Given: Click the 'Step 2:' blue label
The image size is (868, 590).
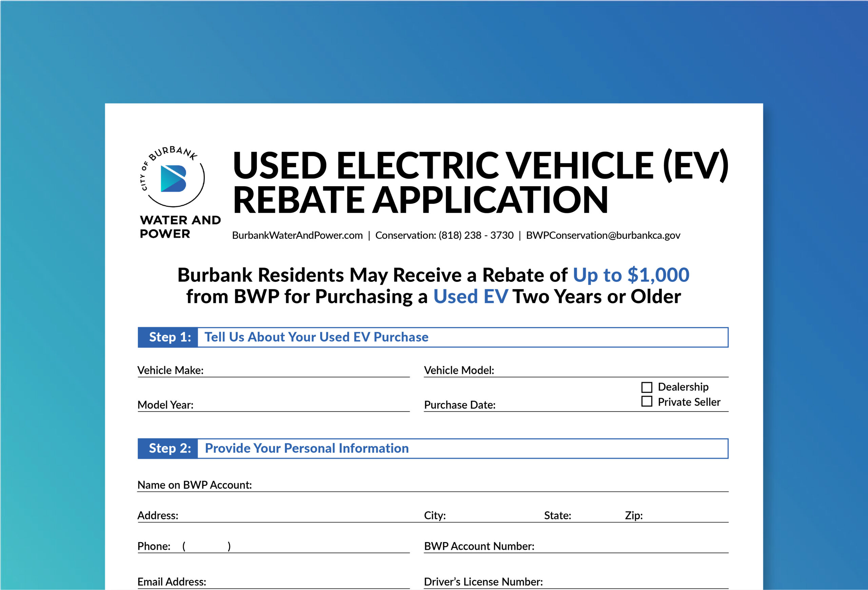Looking at the screenshot, I should [x=168, y=448].
